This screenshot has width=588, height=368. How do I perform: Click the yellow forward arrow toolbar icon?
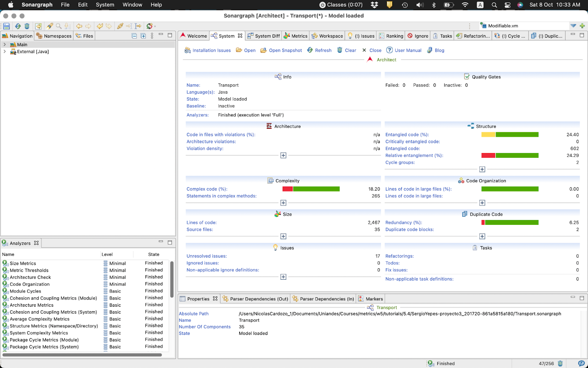click(x=88, y=26)
